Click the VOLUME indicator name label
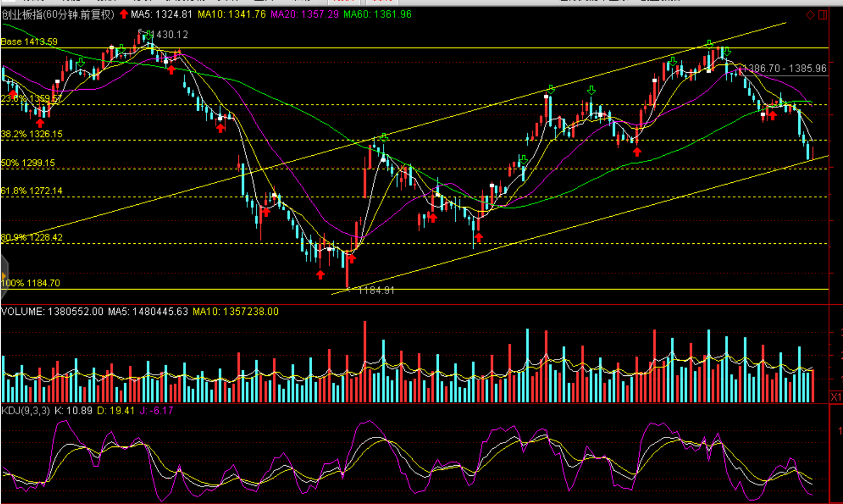The image size is (843, 504). point(22,312)
